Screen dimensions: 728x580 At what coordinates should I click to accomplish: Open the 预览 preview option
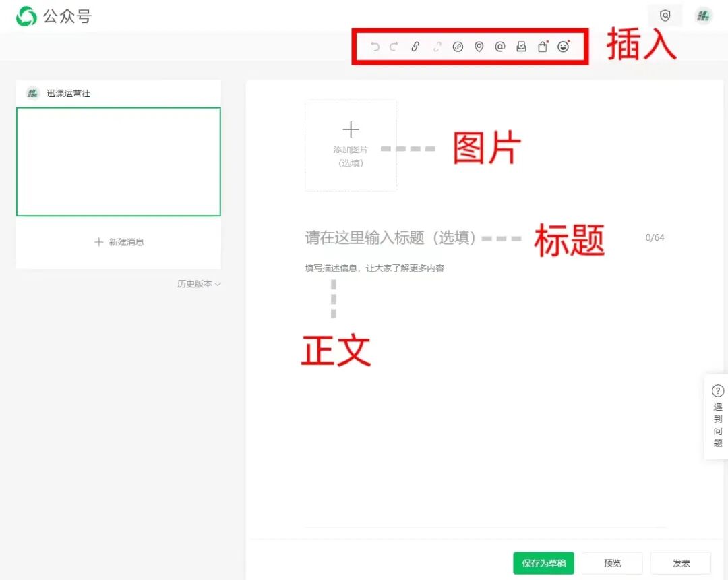(x=612, y=563)
